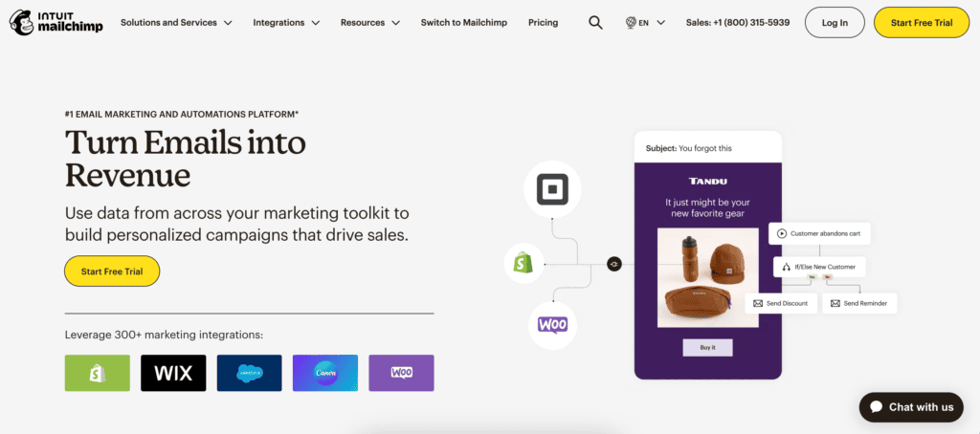Select the Canva integration tile

click(x=325, y=373)
